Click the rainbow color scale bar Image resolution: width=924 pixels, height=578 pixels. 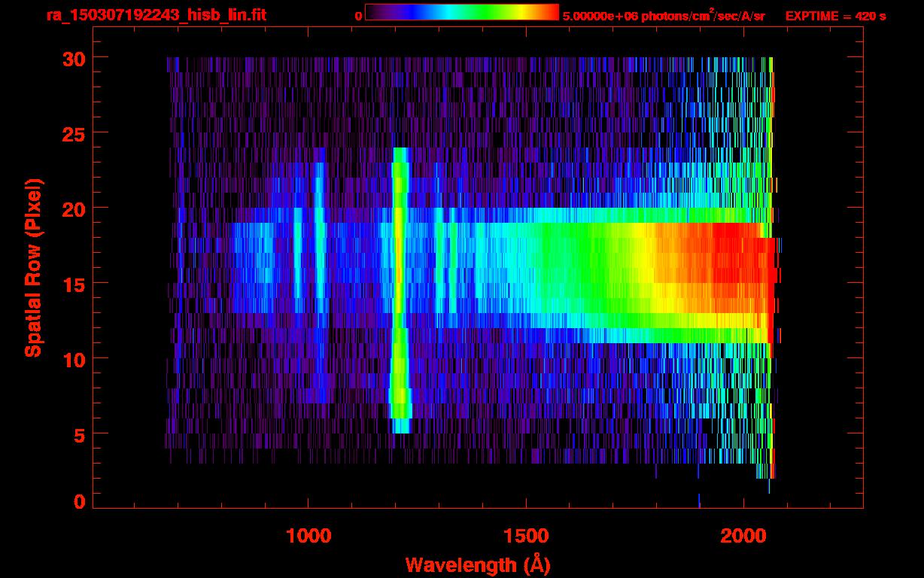pos(462,12)
